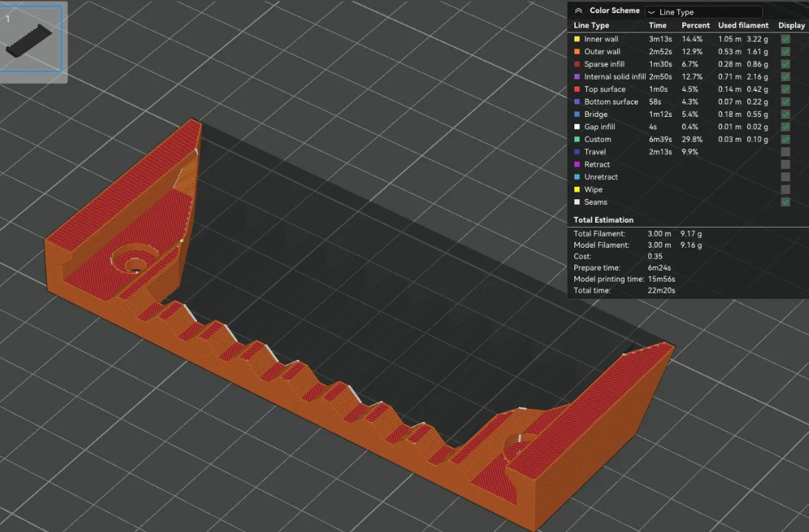Viewport: 809px width, 532px height.
Task: Uncheck Outer wall display checkbox
Action: [785, 52]
